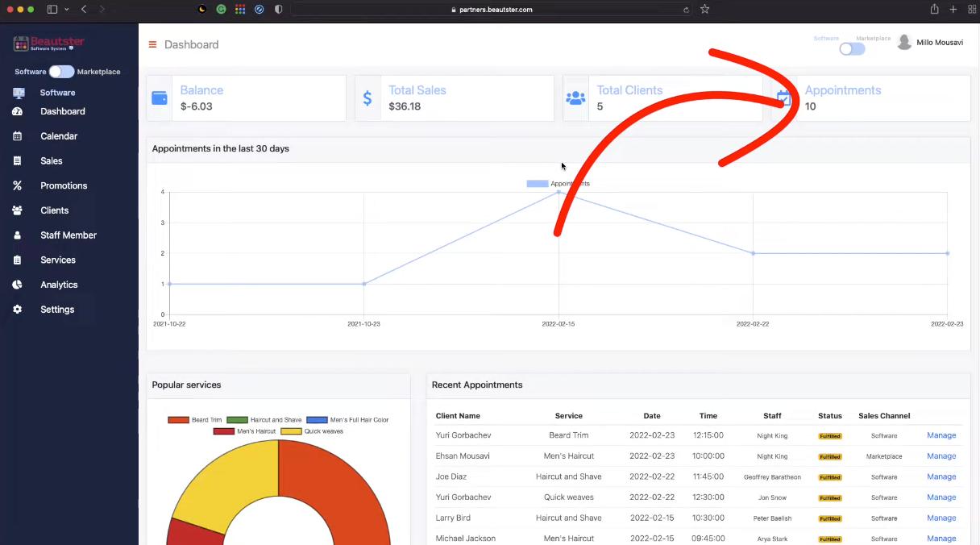Screen dimensions: 980x545
Task: Click the hamburger menu icon beside Dashboard
Action: pos(152,44)
